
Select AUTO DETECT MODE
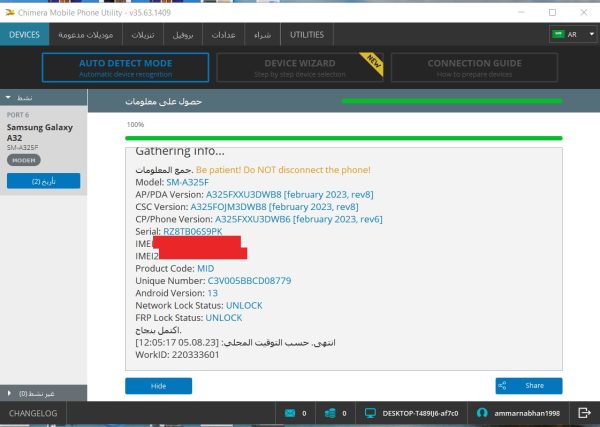126,68
